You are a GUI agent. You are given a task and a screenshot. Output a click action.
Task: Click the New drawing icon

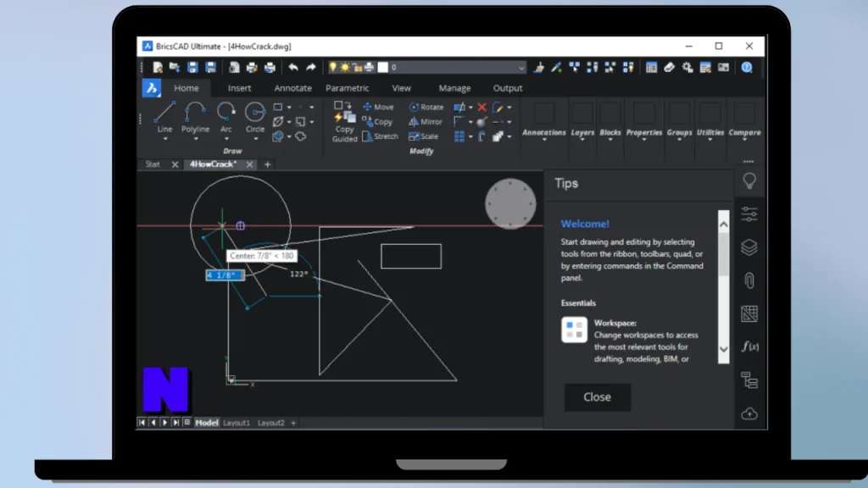[158, 68]
